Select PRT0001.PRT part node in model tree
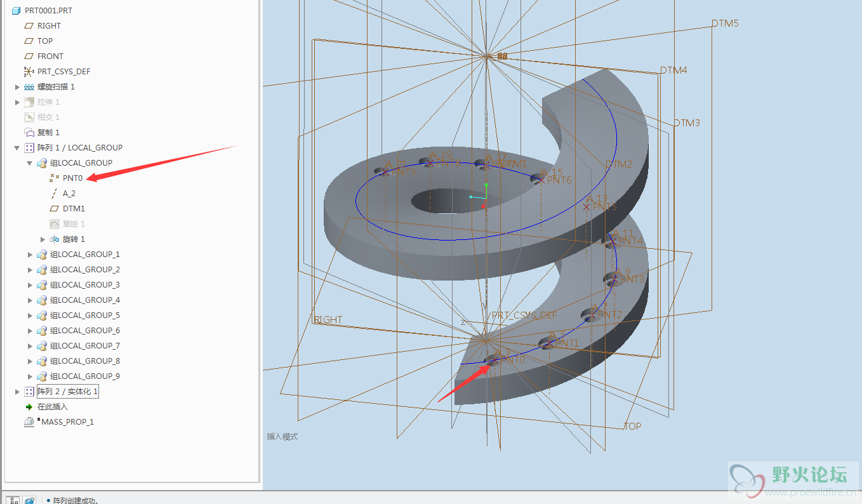The height and width of the screenshot is (504, 862). (x=42, y=11)
